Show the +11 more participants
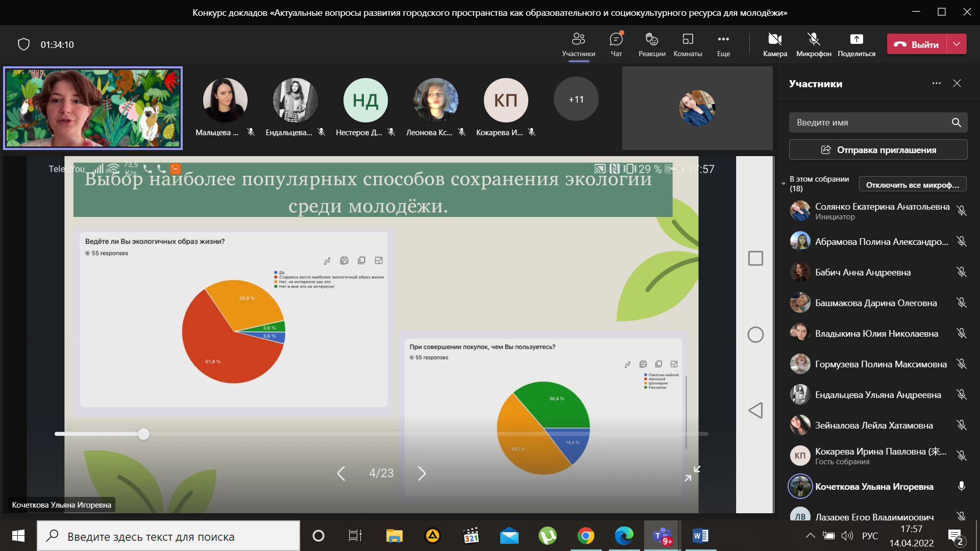Screen dimensions: 980x551 pos(576,99)
